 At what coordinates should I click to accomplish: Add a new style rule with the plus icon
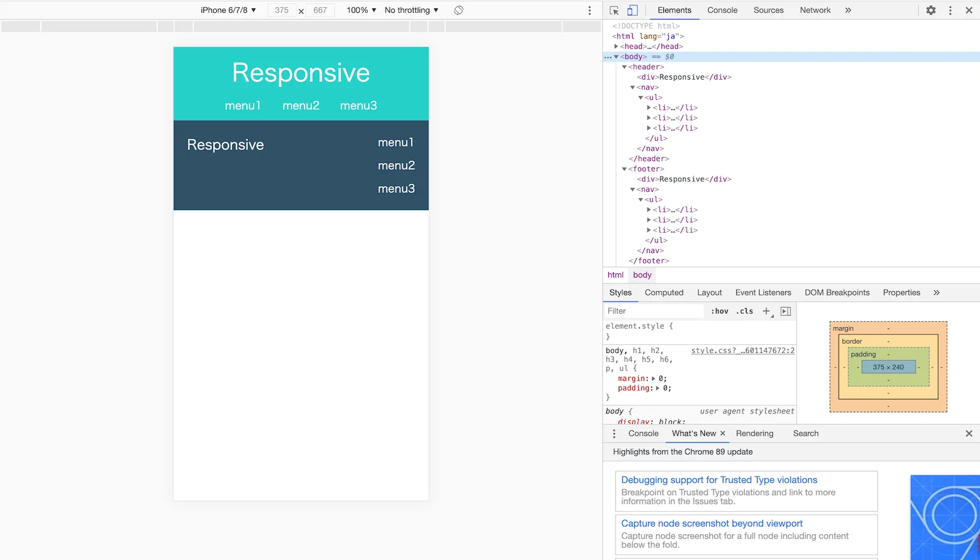tap(766, 311)
